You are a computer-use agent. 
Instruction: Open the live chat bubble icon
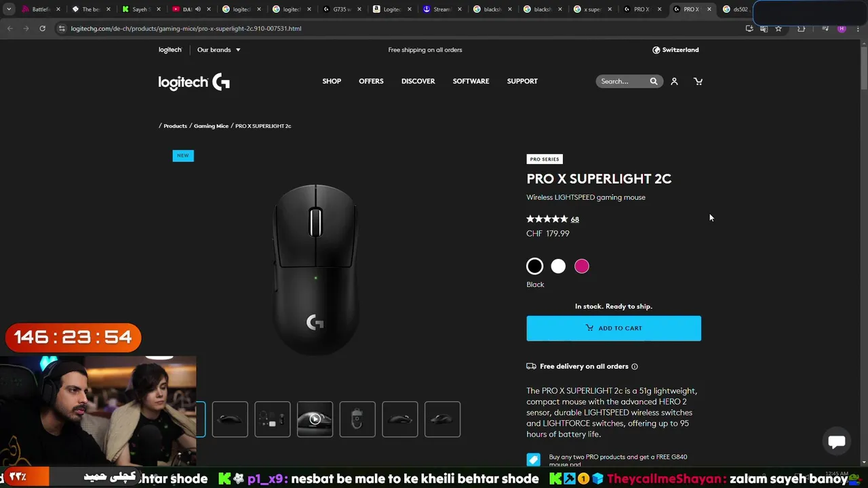(x=837, y=442)
